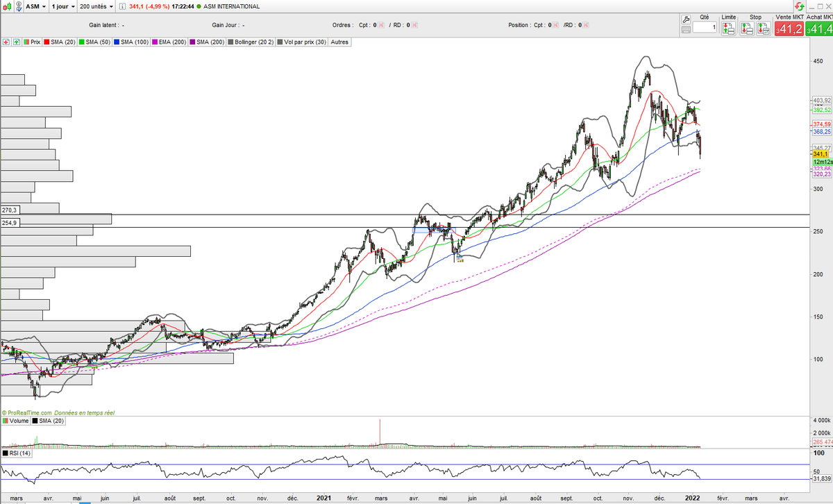
Task: Cancel Cpt orders with the red X
Action: pyautogui.click(x=382, y=25)
